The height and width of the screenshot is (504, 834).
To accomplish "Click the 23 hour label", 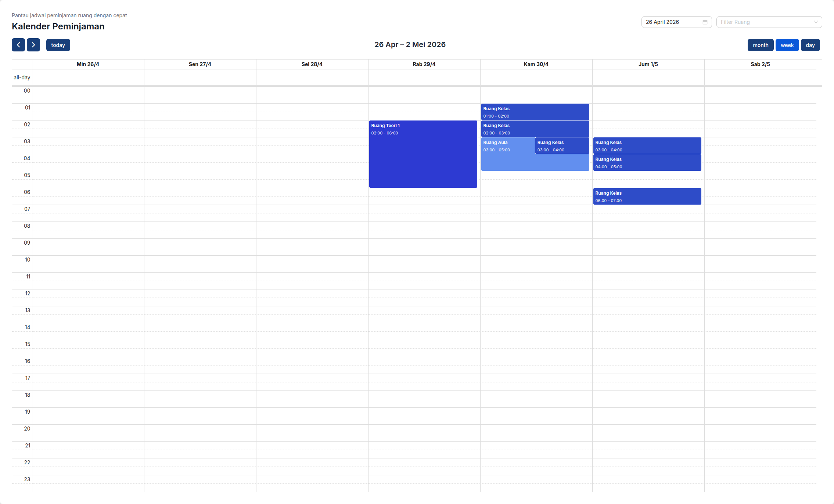I will (27, 479).
